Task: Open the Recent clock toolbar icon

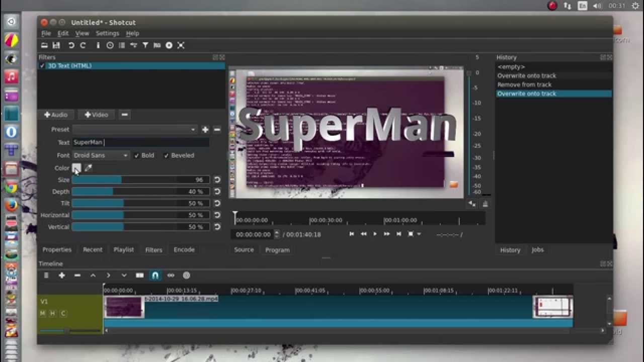Action: click(x=110, y=45)
